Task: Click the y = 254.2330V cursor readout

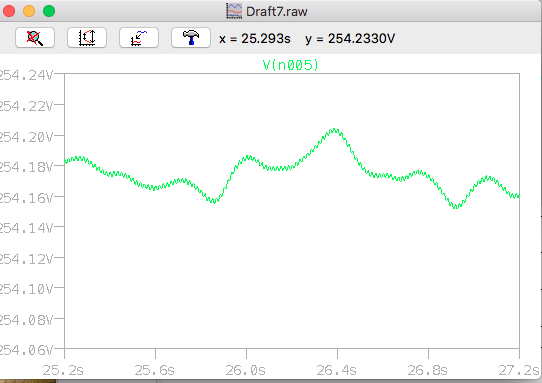Action: tap(350, 39)
